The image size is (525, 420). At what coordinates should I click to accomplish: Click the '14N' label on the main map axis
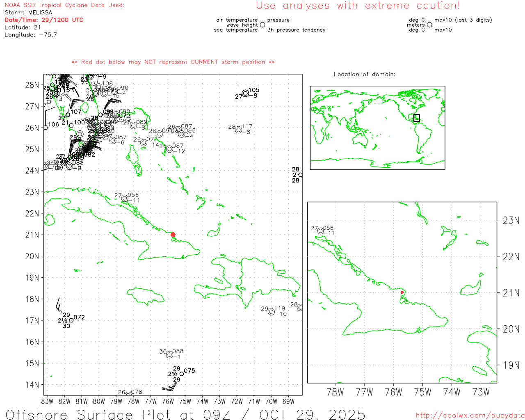pyautogui.click(x=32, y=385)
